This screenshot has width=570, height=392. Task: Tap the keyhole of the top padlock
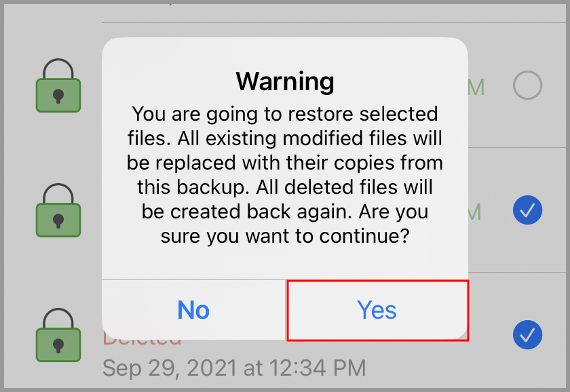58,96
